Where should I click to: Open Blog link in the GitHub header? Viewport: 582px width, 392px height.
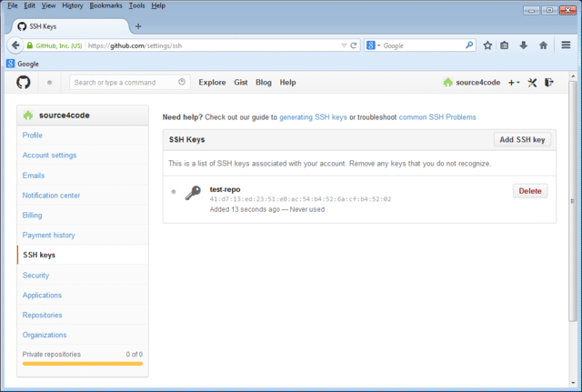click(264, 83)
